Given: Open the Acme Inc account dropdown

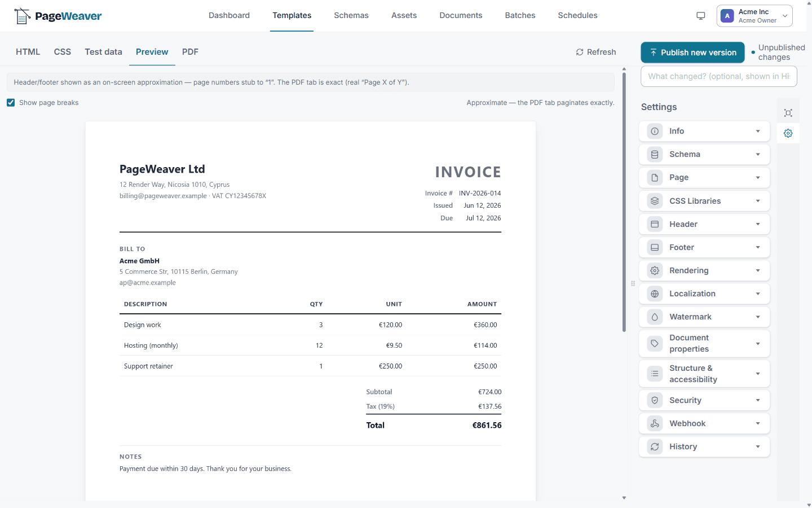Looking at the screenshot, I should [754, 16].
